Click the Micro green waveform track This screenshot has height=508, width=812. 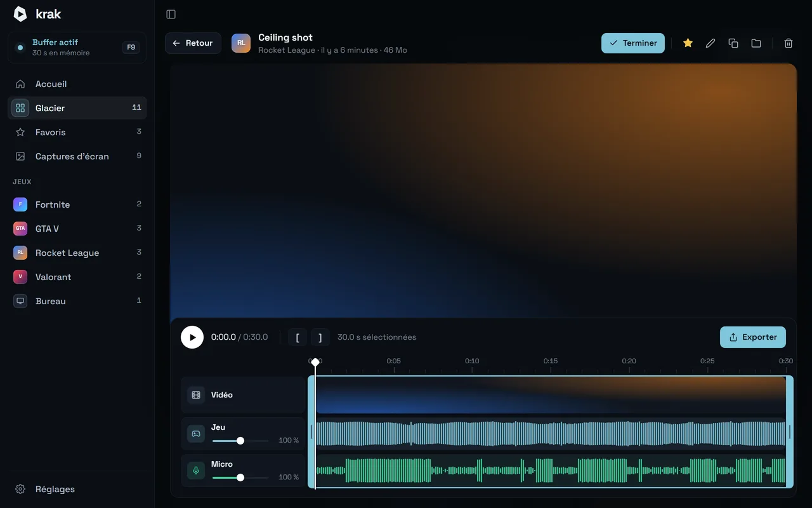click(x=551, y=471)
